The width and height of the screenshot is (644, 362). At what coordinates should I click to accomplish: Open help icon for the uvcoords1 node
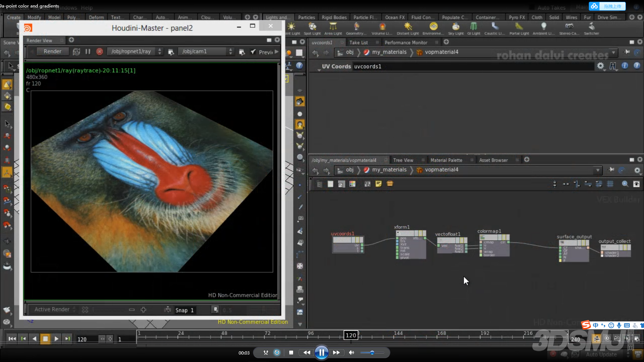(x=637, y=65)
